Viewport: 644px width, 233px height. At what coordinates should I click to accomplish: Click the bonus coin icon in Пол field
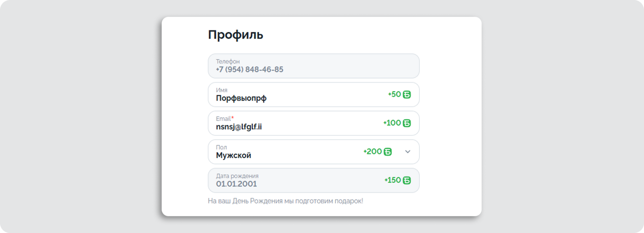tap(388, 152)
